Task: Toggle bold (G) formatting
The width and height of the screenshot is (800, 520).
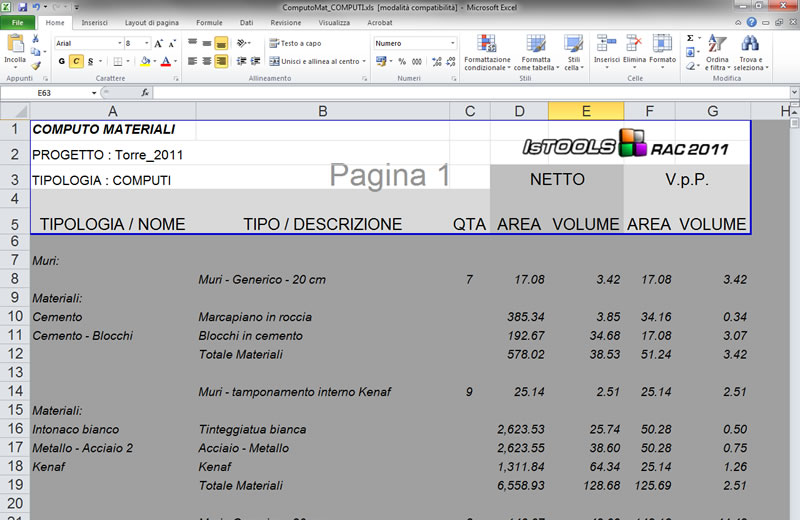Action: tap(62, 61)
